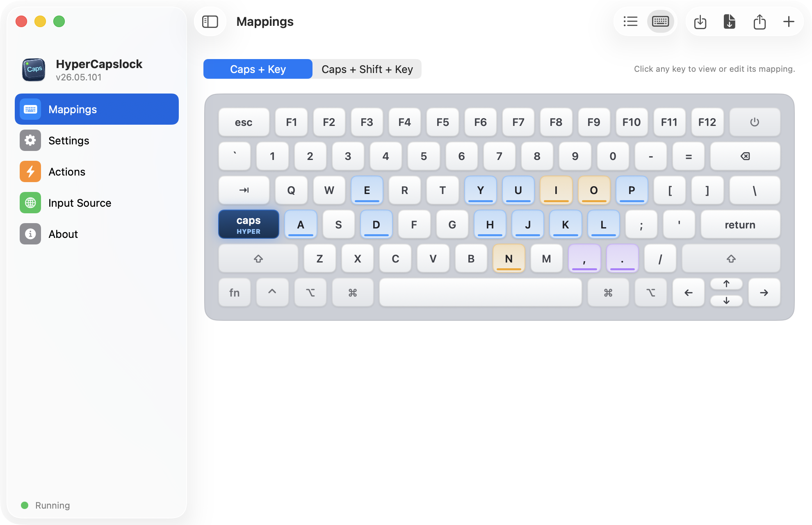812x525 pixels.
Task: Toggle the sidebar panel
Action: pos(210,21)
